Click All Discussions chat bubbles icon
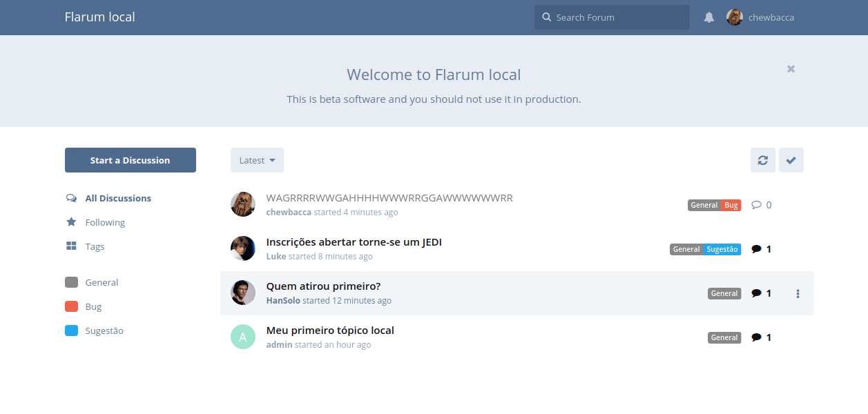Image resolution: width=868 pixels, height=414 pixels. click(71, 198)
